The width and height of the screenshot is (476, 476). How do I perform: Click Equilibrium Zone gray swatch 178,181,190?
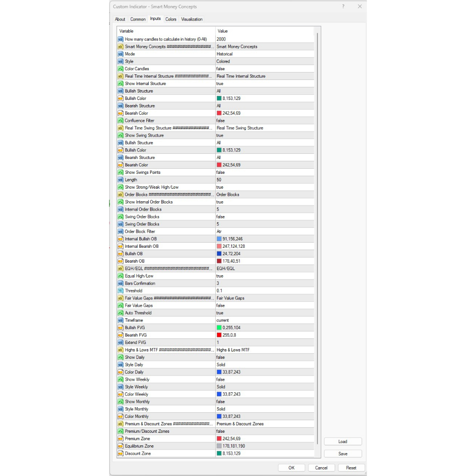[219, 446]
